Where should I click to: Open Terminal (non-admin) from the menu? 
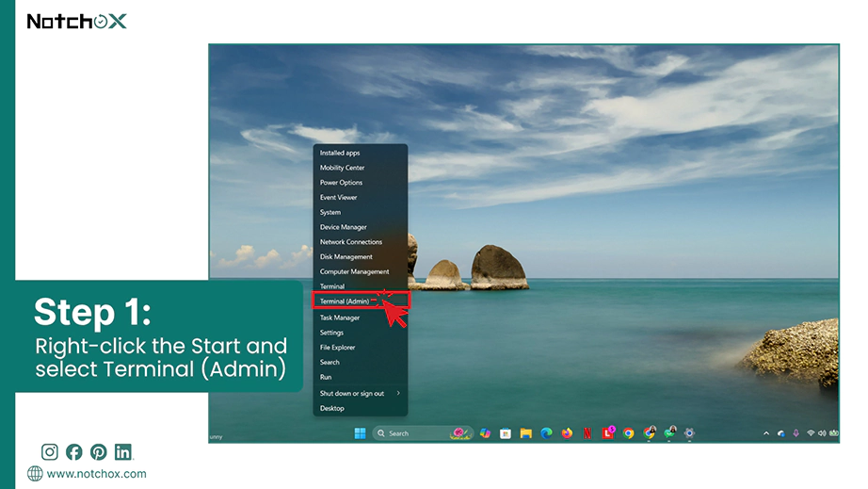coord(361,286)
